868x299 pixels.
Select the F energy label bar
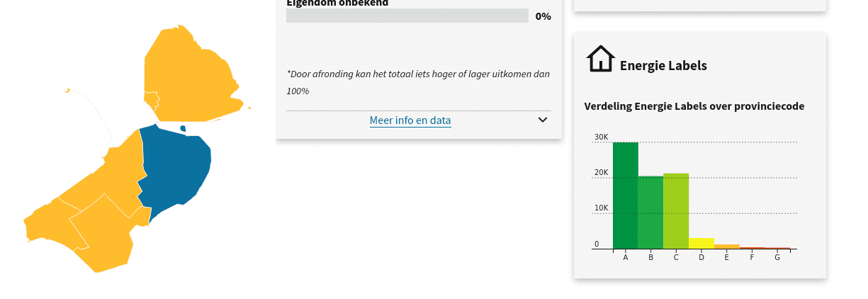click(752, 248)
